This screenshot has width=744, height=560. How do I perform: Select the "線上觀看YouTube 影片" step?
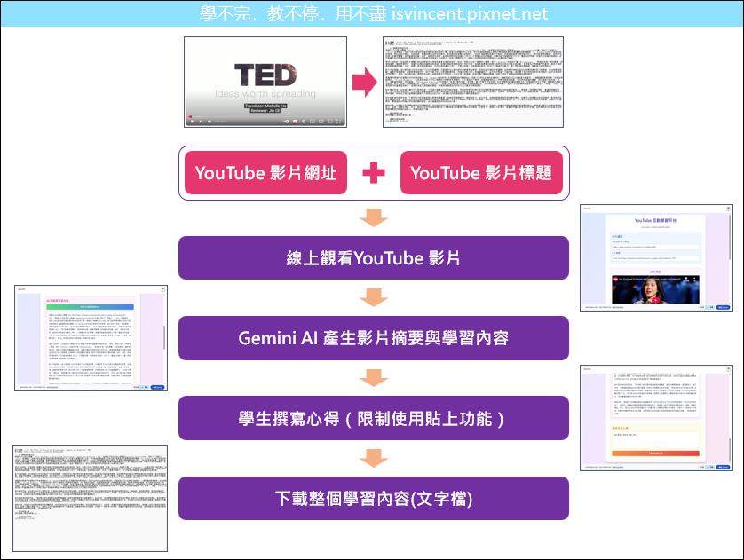(374, 258)
